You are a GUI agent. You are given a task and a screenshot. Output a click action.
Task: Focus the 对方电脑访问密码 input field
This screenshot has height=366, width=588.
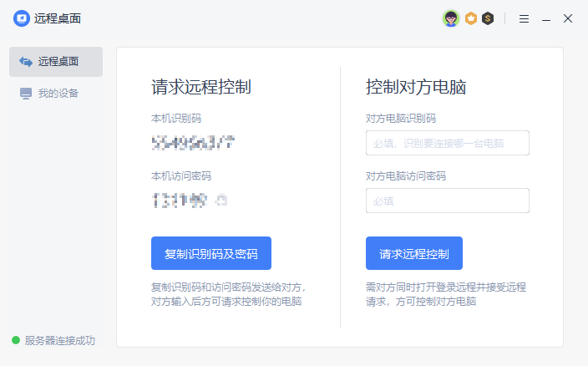(x=447, y=201)
